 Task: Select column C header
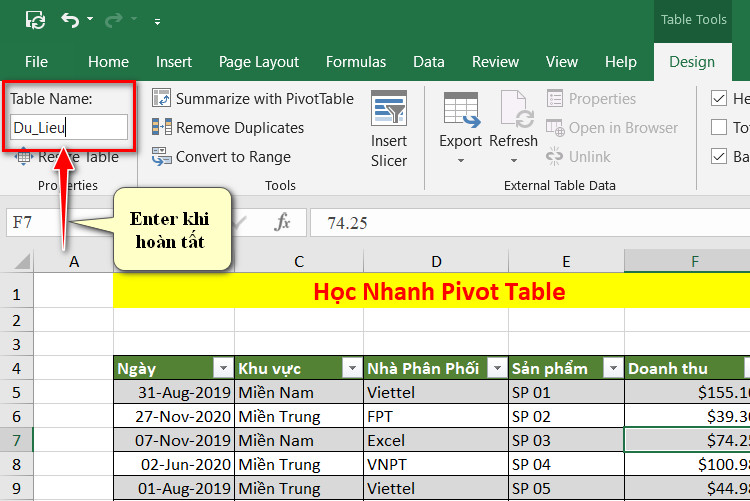point(299,262)
